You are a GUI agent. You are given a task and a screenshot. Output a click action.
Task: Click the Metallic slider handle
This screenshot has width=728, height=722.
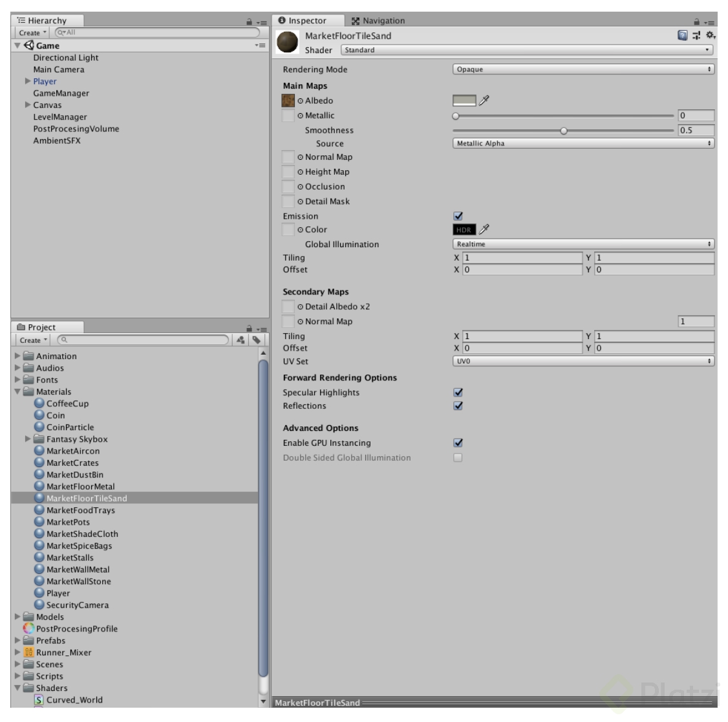coord(455,116)
